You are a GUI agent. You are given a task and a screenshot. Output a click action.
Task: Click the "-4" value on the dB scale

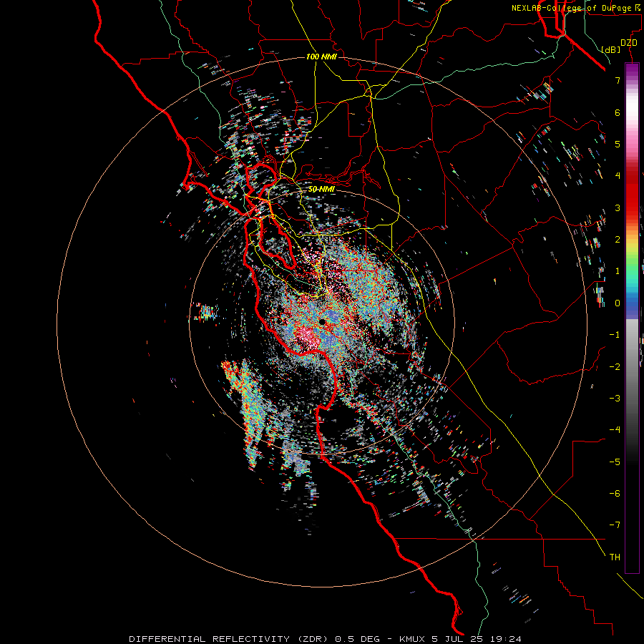(615, 430)
